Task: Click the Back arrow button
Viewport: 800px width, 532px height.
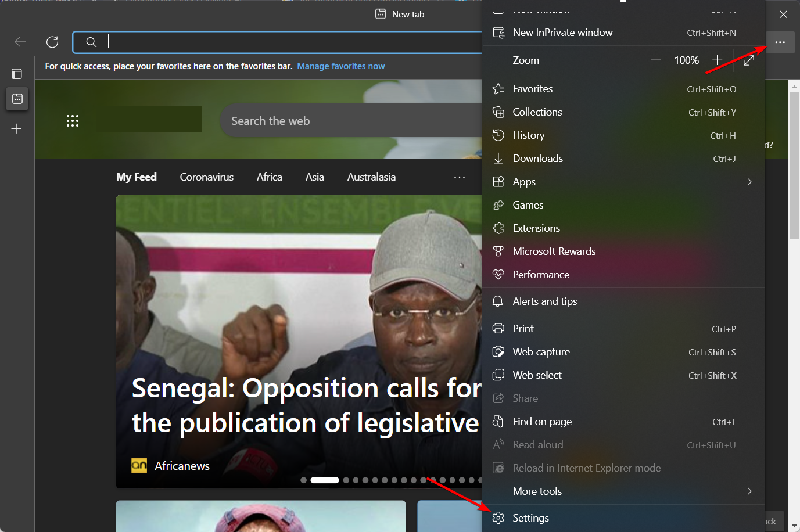Action: pos(20,42)
